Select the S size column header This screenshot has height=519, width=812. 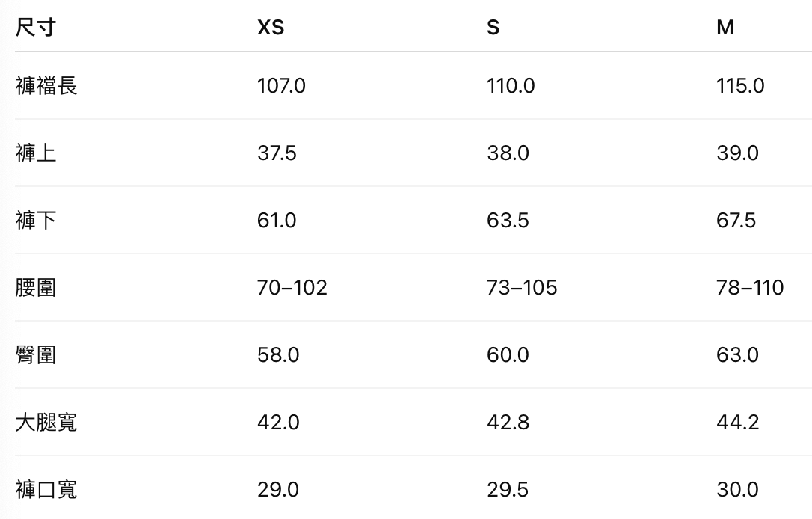point(493,28)
